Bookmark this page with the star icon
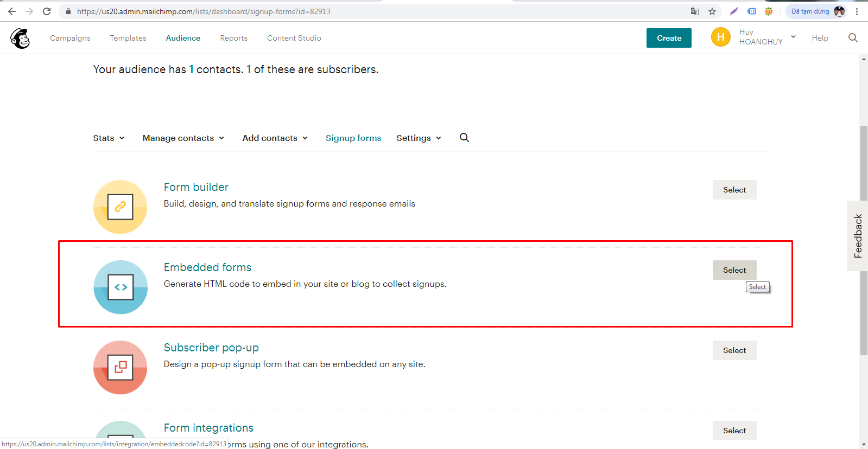The height and width of the screenshot is (449, 868). coord(712,11)
